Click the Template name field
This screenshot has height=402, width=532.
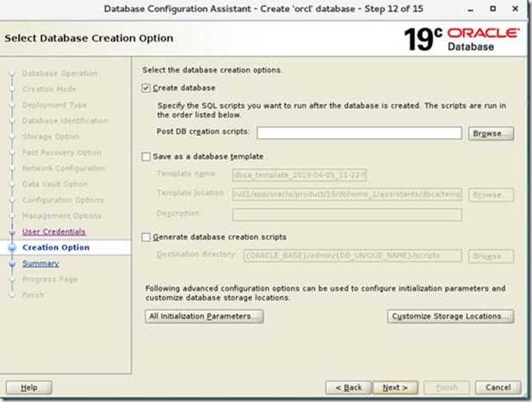[300, 175]
